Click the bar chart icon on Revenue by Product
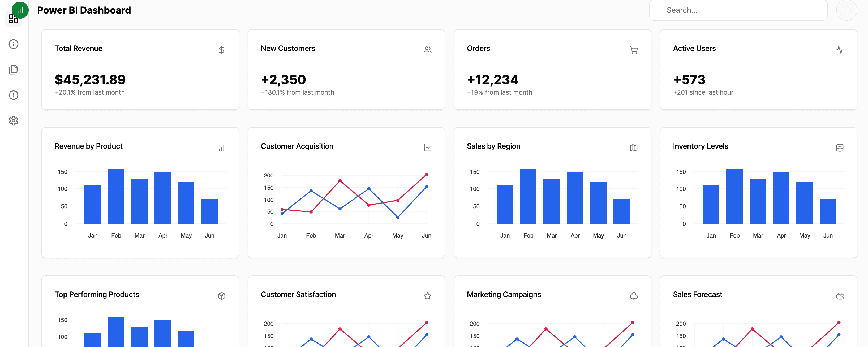The image size is (868, 347). click(221, 148)
